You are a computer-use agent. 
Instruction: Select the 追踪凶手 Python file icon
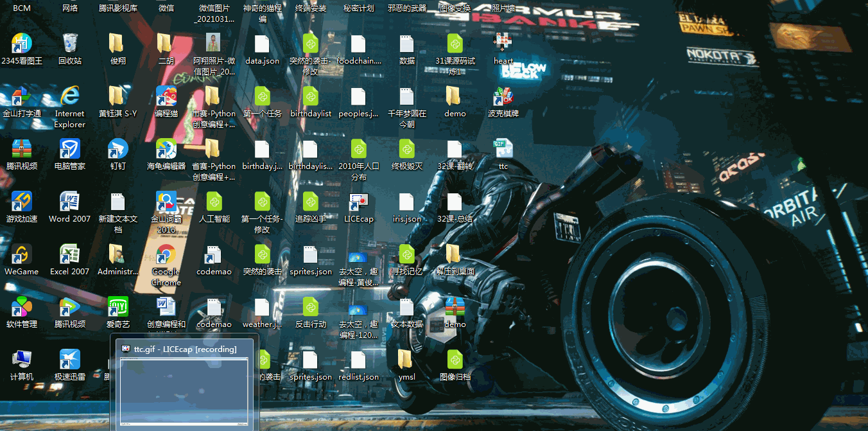pos(311,202)
